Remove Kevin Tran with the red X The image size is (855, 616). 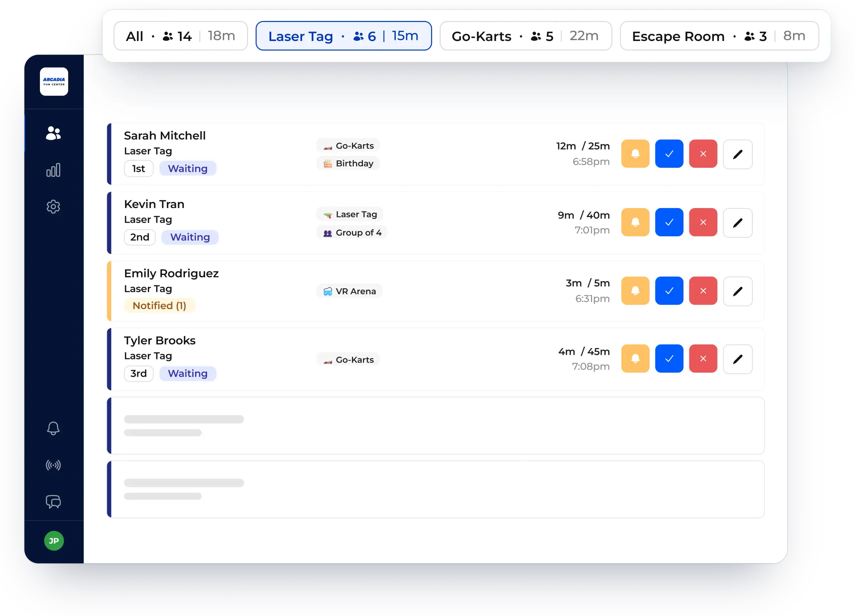pos(703,222)
